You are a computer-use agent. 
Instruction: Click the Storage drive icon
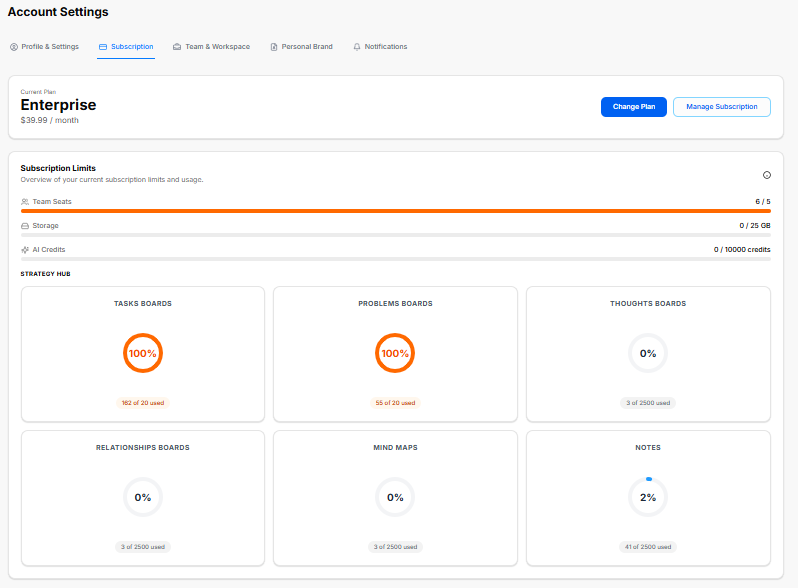pyautogui.click(x=25, y=226)
